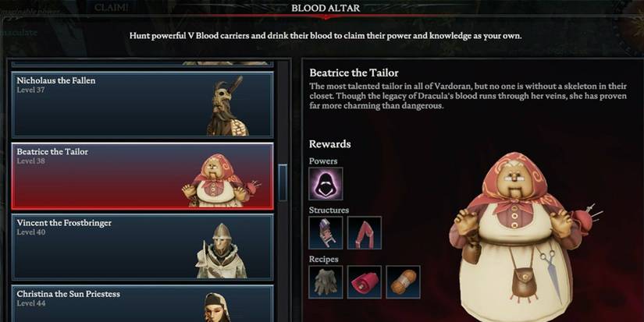Select Christina the Sun Priestess entry
The image size is (644, 322).
tap(143, 303)
